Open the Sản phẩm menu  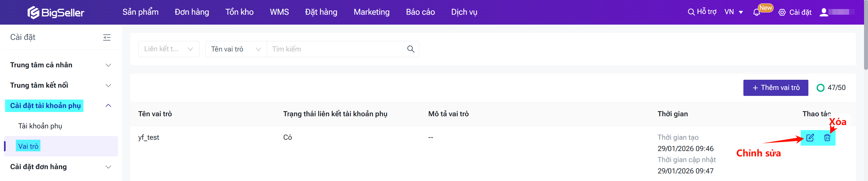tap(140, 12)
